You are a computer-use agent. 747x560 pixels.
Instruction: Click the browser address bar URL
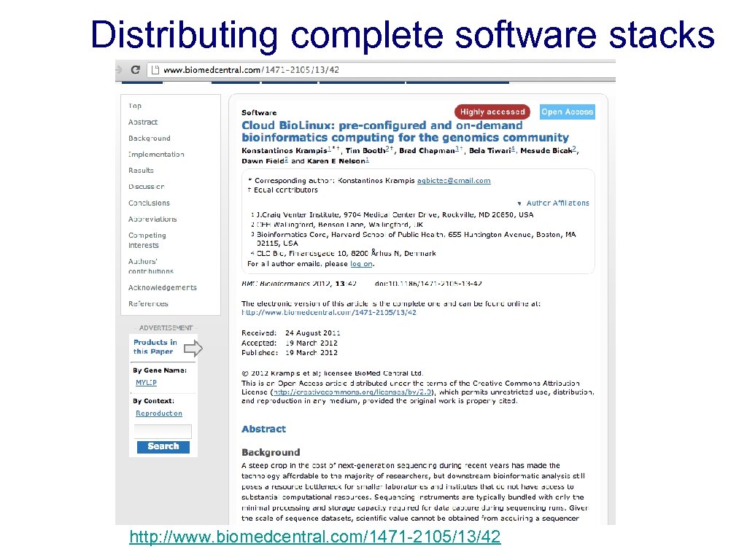point(251,70)
